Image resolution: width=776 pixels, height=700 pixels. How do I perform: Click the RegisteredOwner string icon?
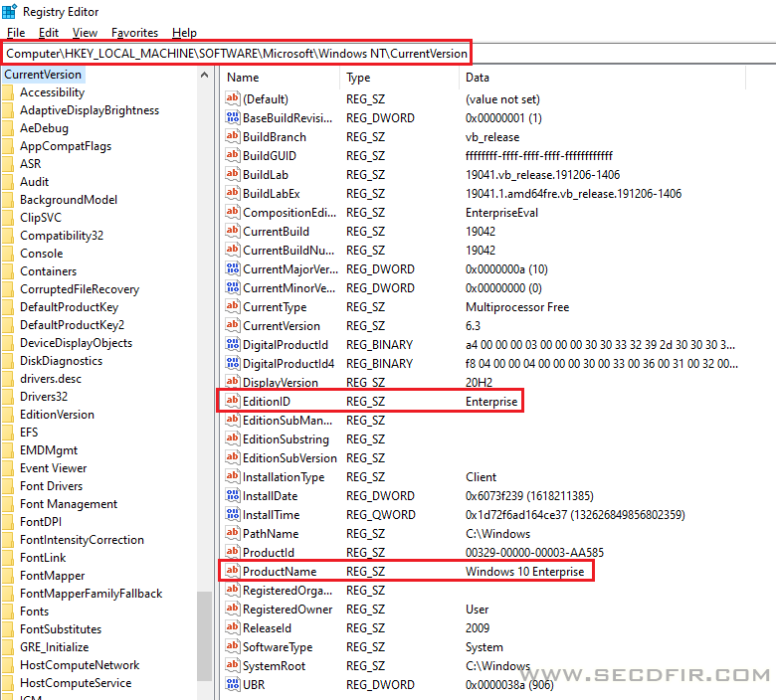point(233,609)
